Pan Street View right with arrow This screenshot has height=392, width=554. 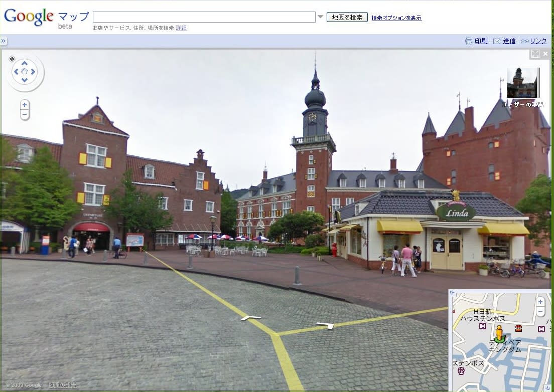(33, 72)
